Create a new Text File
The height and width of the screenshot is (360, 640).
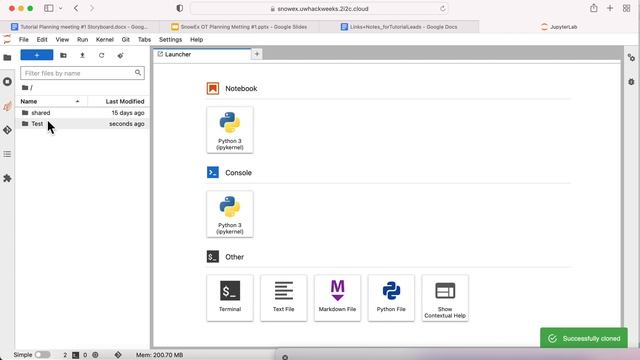pos(284,298)
